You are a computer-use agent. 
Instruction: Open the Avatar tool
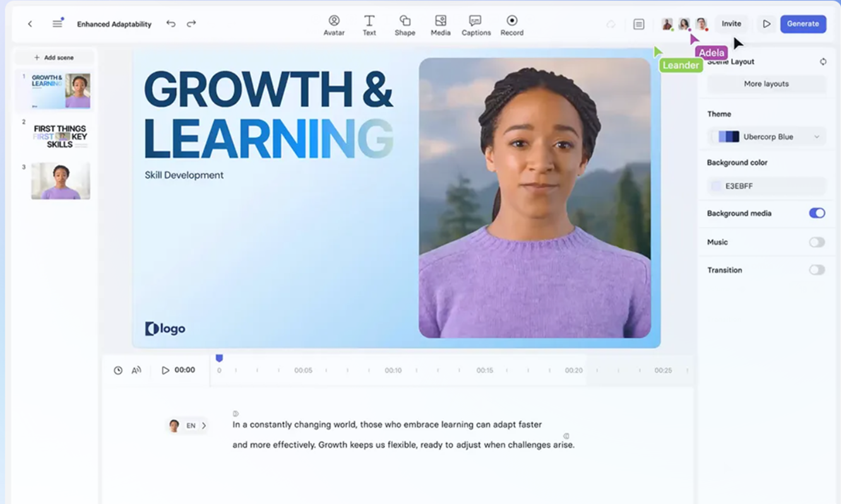pos(334,26)
